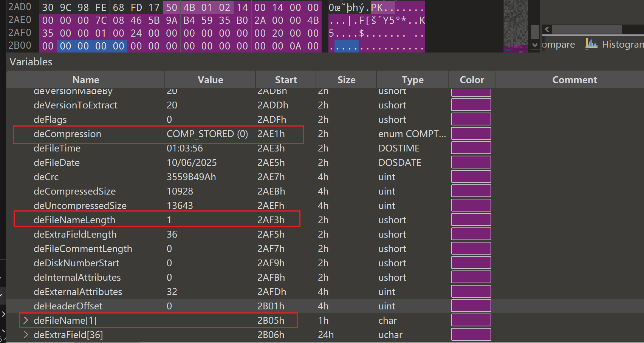
Task: Select the deCompression variable row
Action: point(67,134)
